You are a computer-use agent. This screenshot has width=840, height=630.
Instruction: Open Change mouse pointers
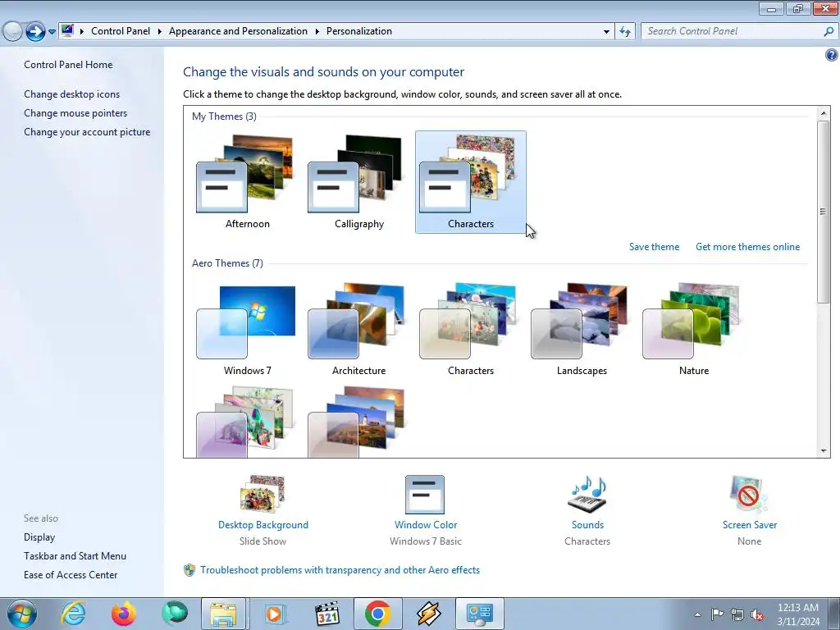[75, 113]
